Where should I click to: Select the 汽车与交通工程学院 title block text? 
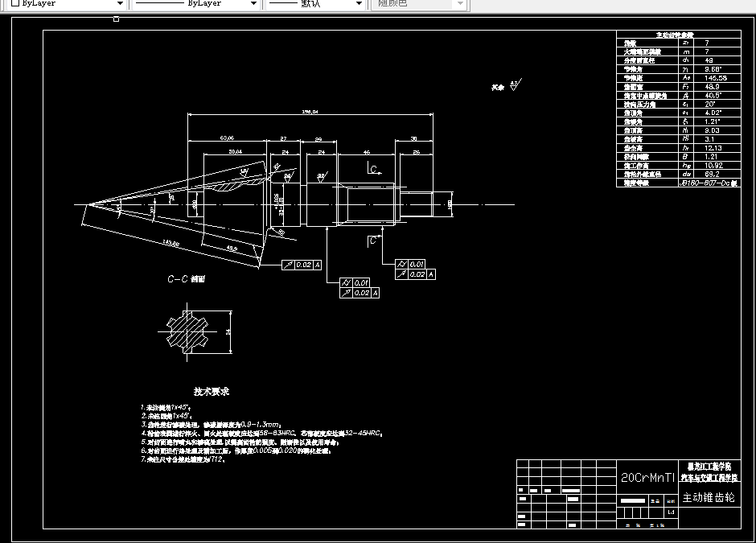[709, 477]
